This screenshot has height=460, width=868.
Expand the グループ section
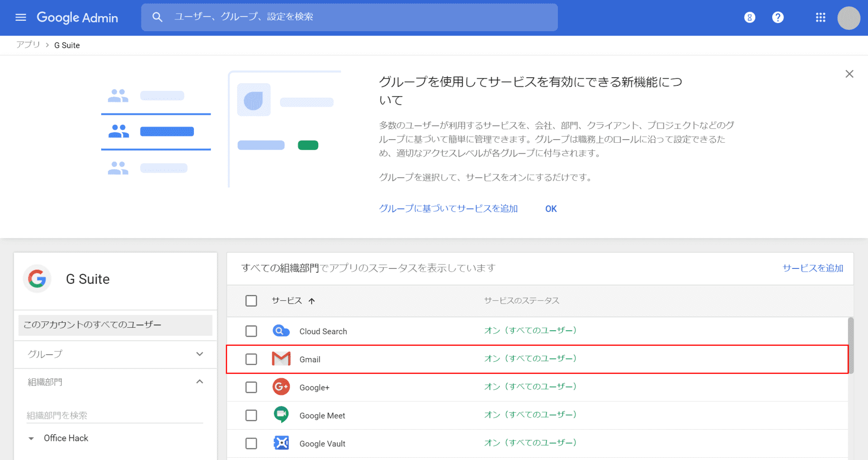pyautogui.click(x=199, y=354)
